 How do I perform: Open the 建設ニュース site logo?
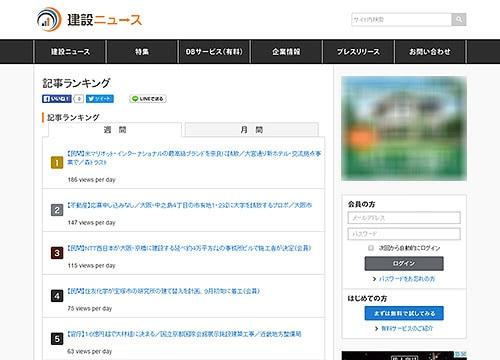coord(89,20)
